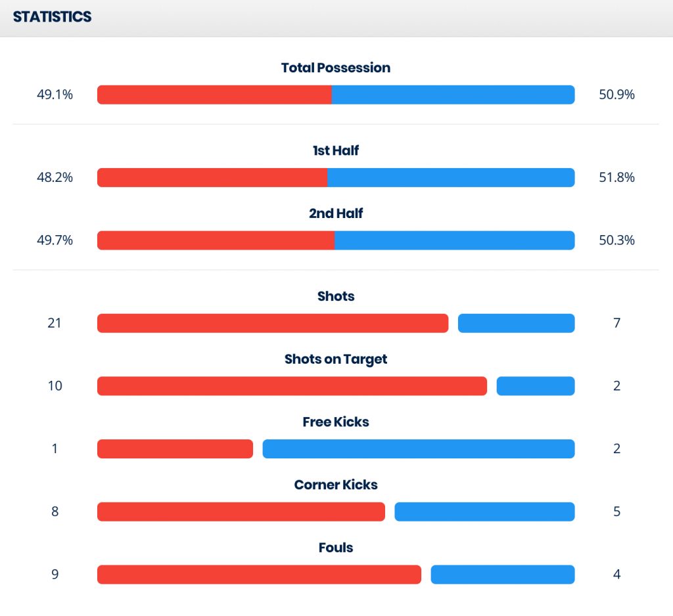Click the red Total Possession bar segment
This screenshot has height=616, width=673.
[214, 95]
